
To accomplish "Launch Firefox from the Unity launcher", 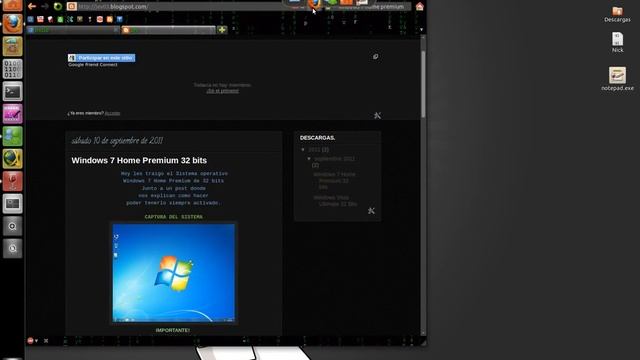I will click(12, 23).
